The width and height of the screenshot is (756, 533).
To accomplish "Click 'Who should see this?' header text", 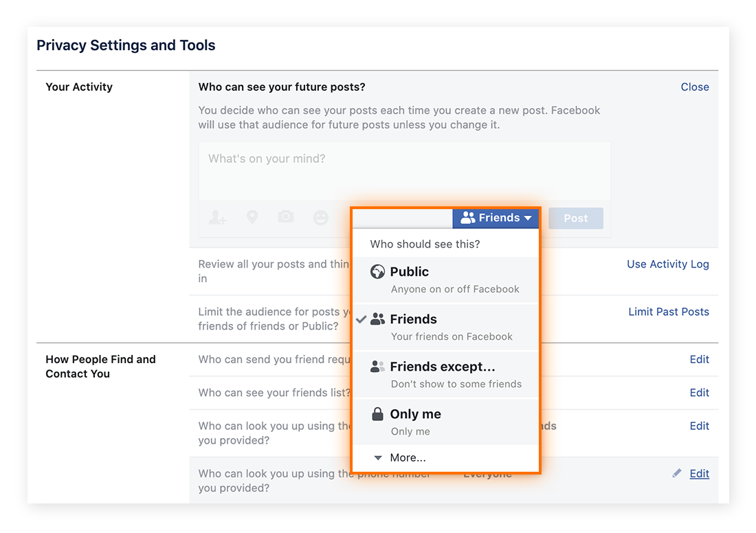I will [x=425, y=244].
